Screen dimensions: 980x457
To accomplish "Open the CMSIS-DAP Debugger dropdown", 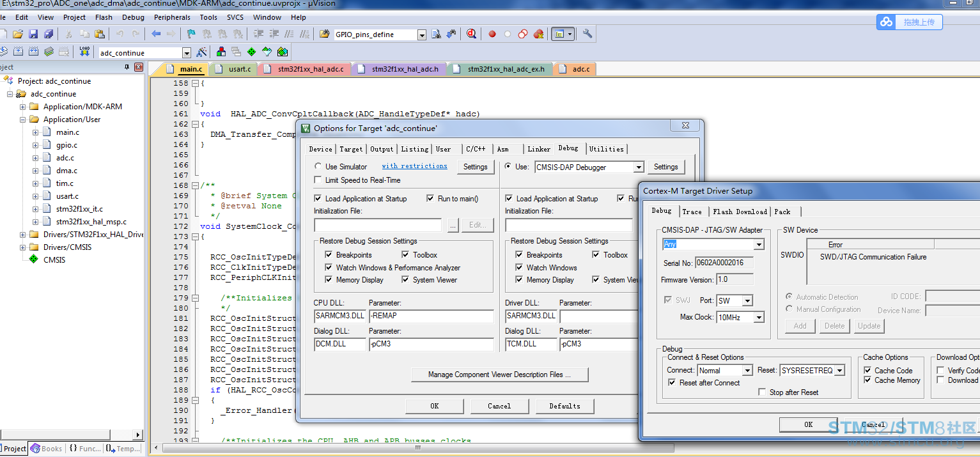I will 638,167.
